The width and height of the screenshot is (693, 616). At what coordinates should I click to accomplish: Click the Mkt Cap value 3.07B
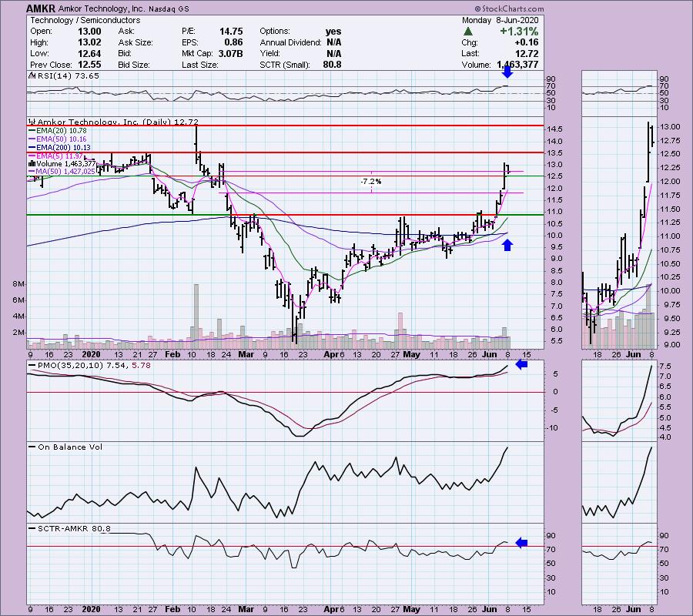pos(229,53)
